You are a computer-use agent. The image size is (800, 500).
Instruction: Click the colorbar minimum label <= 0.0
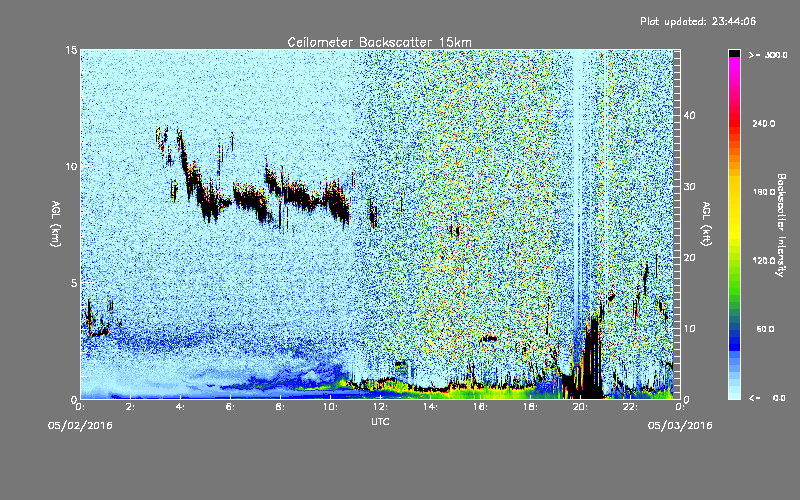(x=767, y=398)
